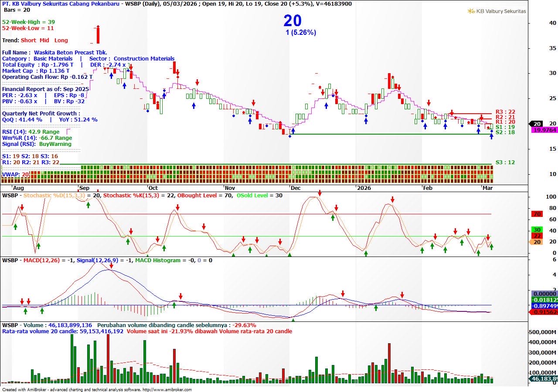The width and height of the screenshot is (558, 392).
Task: Click the "Volume : 46,183,899,136" label
Action: click(x=58, y=325)
